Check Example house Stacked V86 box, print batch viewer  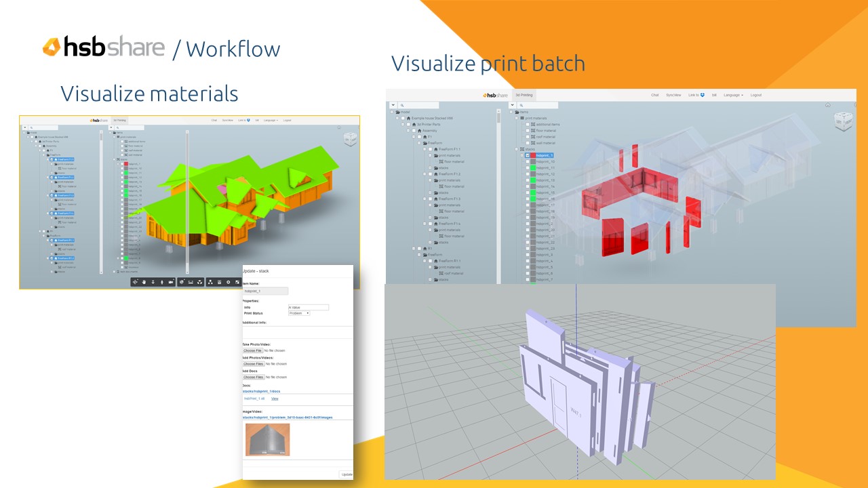pyautogui.click(x=402, y=118)
